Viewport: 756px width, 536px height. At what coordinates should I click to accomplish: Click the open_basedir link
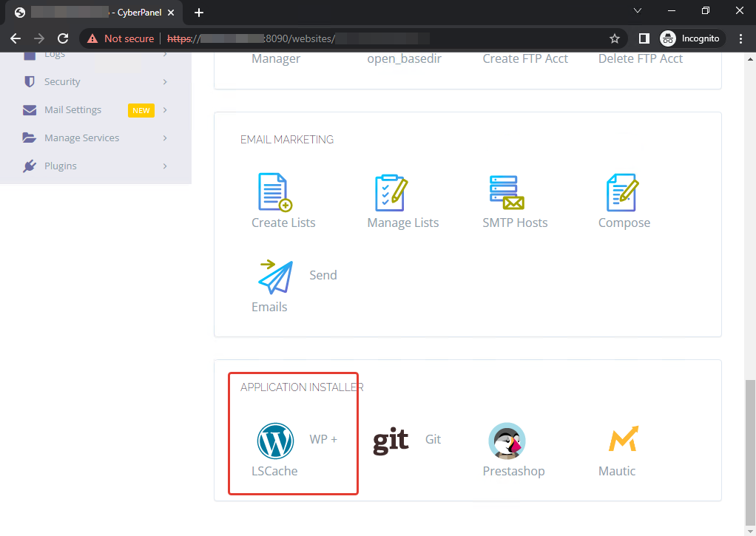(x=405, y=59)
